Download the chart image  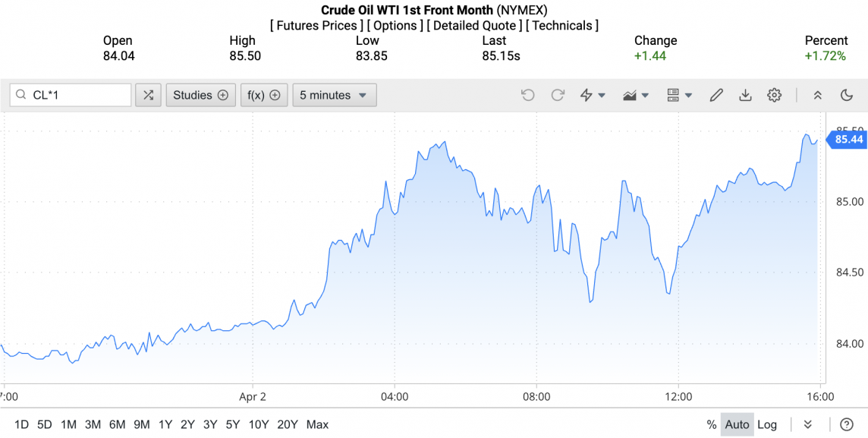tap(745, 95)
